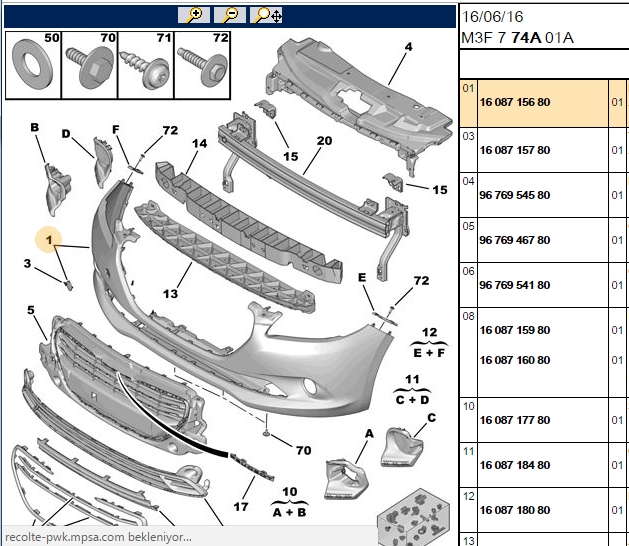This screenshot has width=629, height=546.
Task: Click callout letter D label
Action: click(66, 134)
